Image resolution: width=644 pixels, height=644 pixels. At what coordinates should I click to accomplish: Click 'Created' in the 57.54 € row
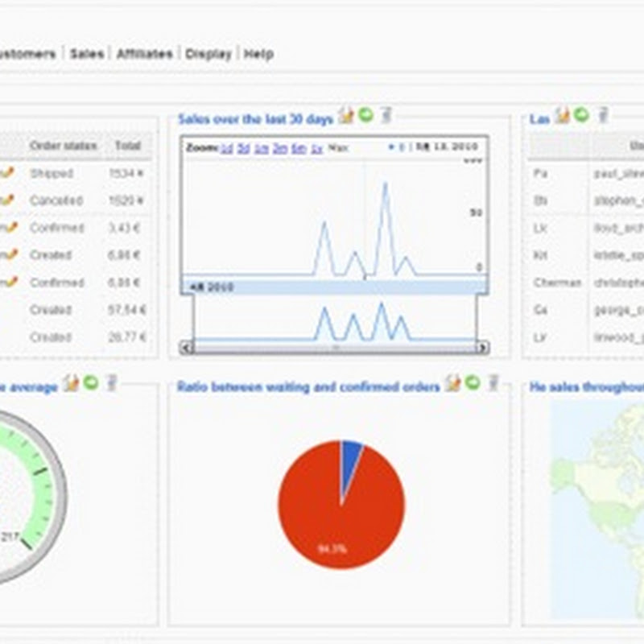click(51, 310)
